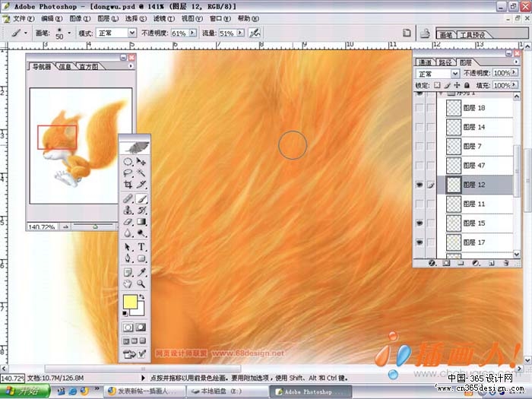The width and height of the screenshot is (532, 399).
Task: Select the Move tool
Action: click(x=141, y=161)
